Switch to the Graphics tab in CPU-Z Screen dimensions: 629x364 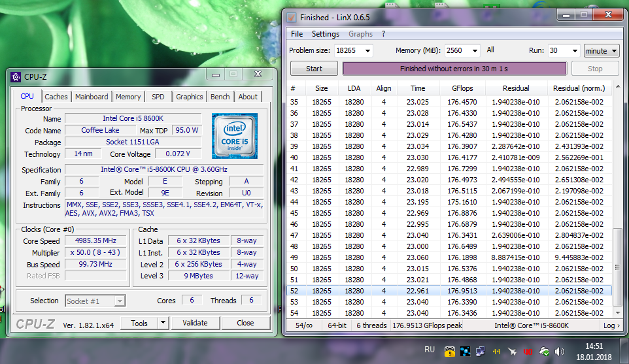pyautogui.click(x=190, y=97)
